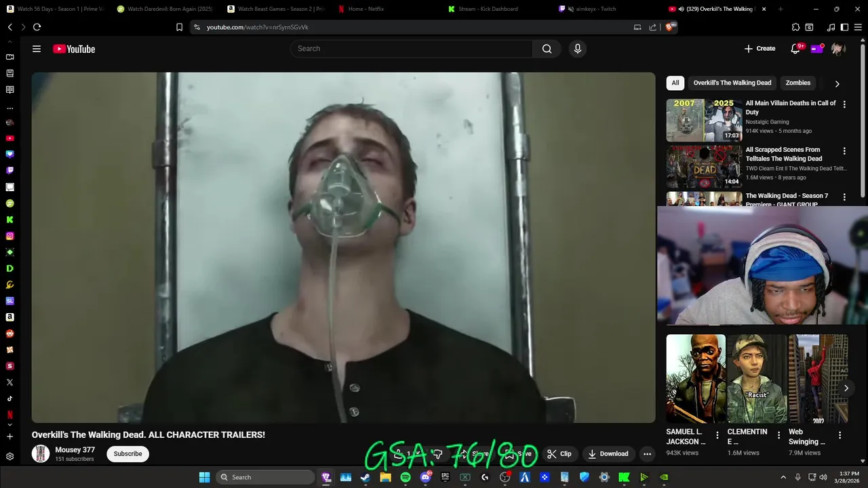Image resolution: width=868 pixels, height=488 pixels.
Task: Go to the YouTube home logo
Action: [74, 49]
